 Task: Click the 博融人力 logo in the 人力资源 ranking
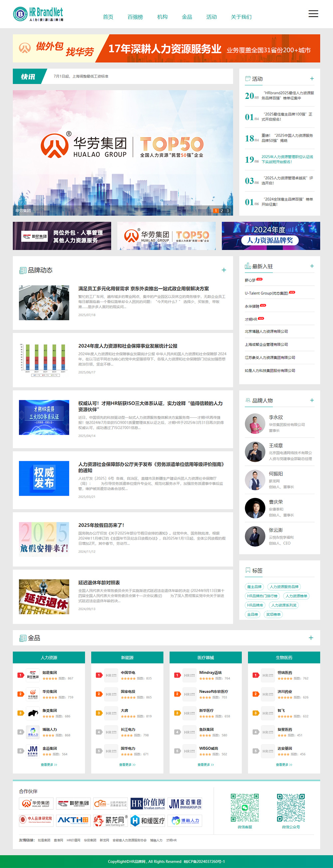(x=33, y=732)
